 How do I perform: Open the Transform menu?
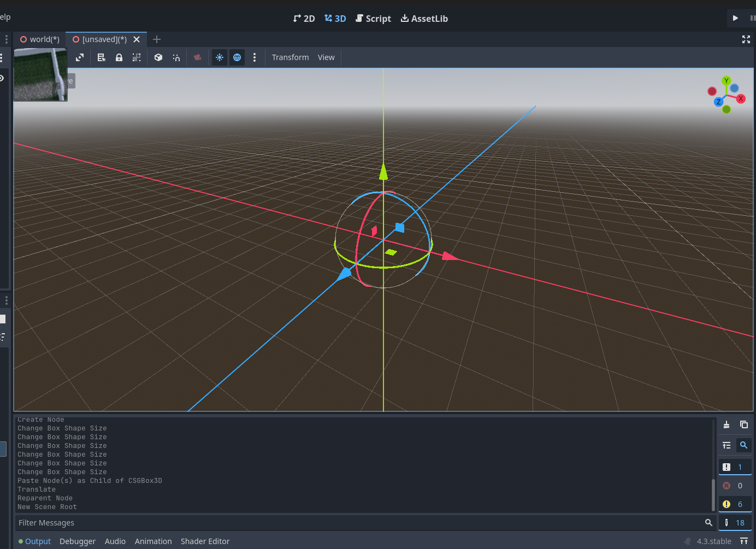point(291,57)
